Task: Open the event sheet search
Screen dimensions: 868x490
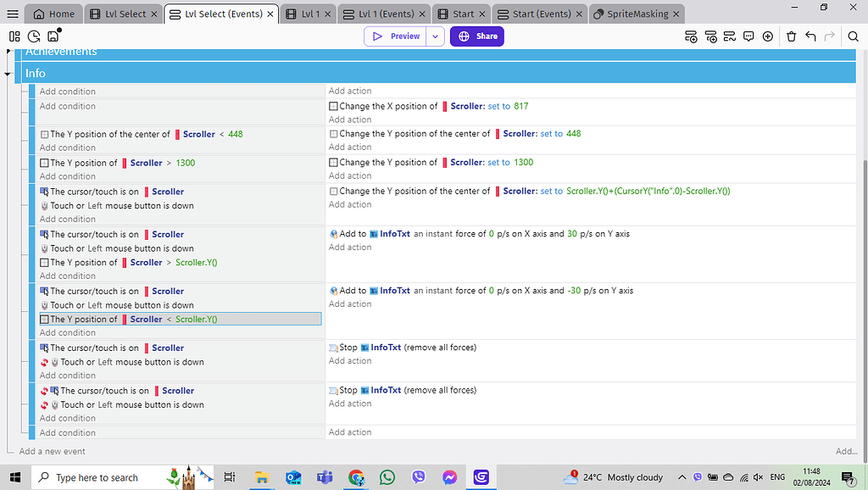Action: [x=854, y=36]
